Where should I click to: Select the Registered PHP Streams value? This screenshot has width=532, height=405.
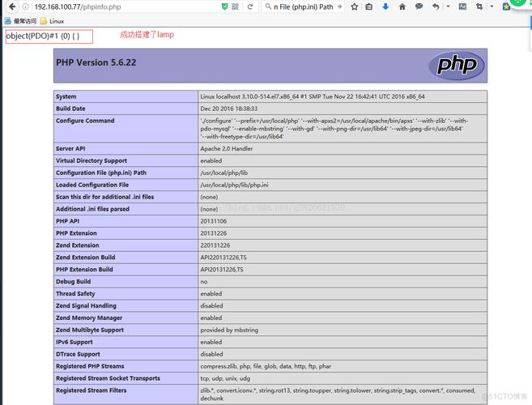click(x=266, y=366)
